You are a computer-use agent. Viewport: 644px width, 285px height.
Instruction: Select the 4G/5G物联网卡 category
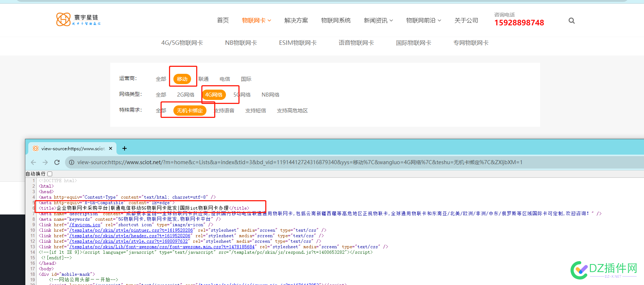point(182,43)
